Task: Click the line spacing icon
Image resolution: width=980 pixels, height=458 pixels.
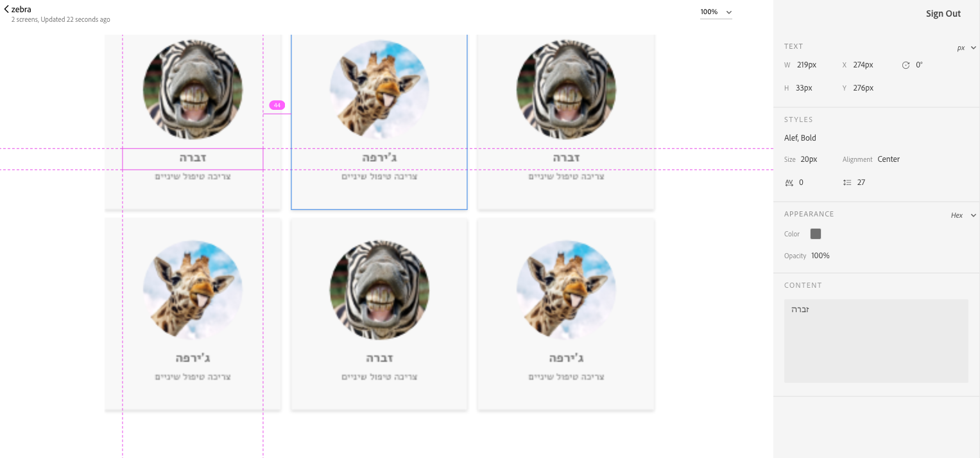Action: pos(847,182)
